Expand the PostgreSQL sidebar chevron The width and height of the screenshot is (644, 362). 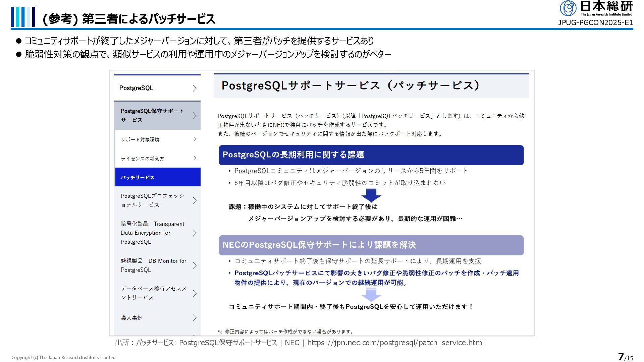[x=195, y=88]
